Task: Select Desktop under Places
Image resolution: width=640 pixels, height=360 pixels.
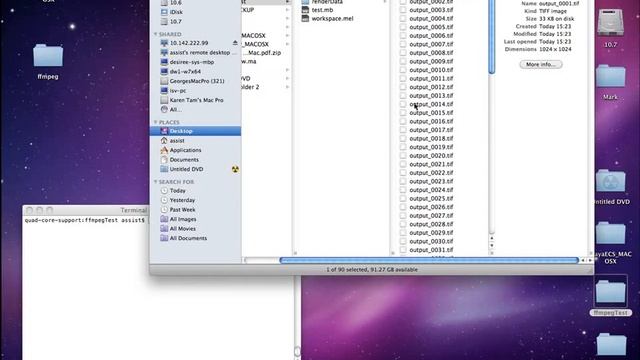Action: pyautogui.click(x=195, y=131)
